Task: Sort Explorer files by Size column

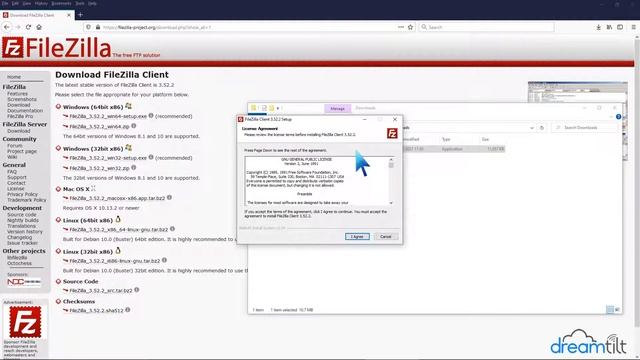Action: point(485,140)
